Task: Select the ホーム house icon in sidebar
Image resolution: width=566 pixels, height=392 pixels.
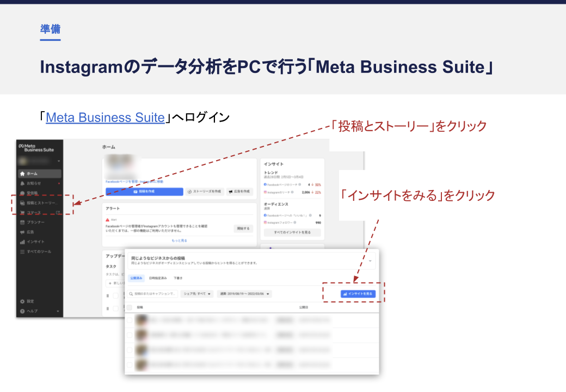Action: tap(22, 174)
